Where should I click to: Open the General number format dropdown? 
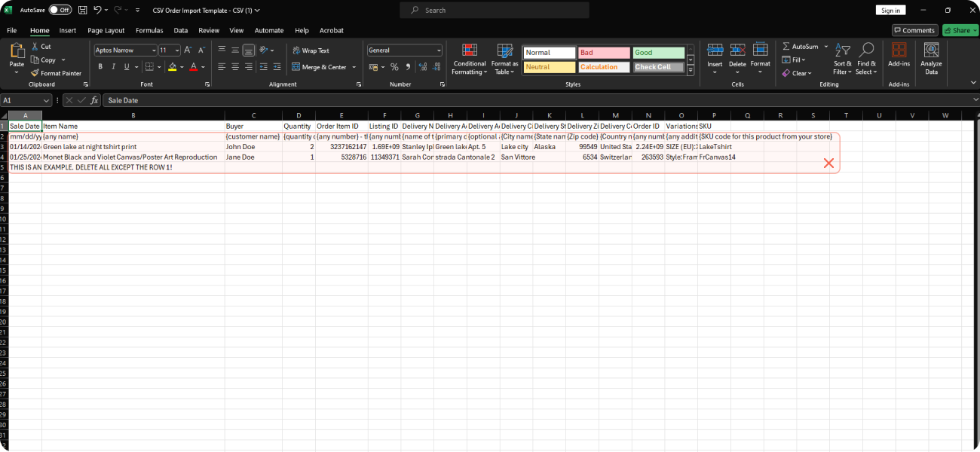tap(439, 50)
